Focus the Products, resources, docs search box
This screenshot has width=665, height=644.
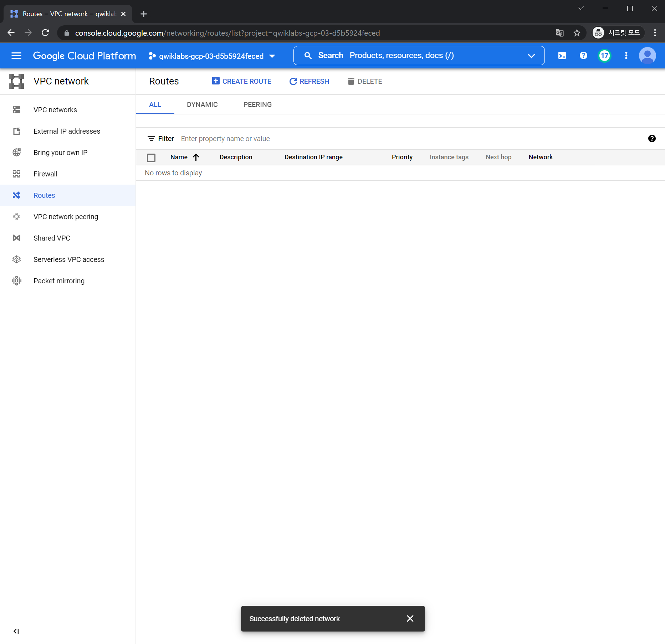coord(419,56)
